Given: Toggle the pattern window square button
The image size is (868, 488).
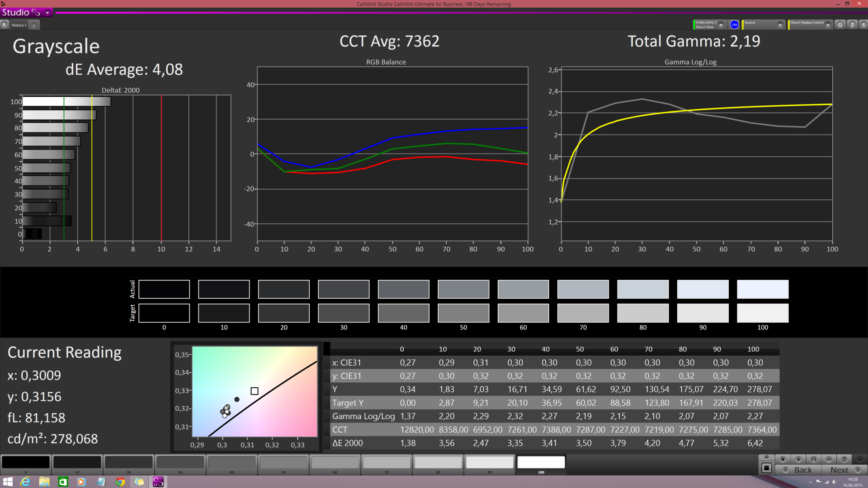Looking at the screenshot, I should click(x=766, y=468).
